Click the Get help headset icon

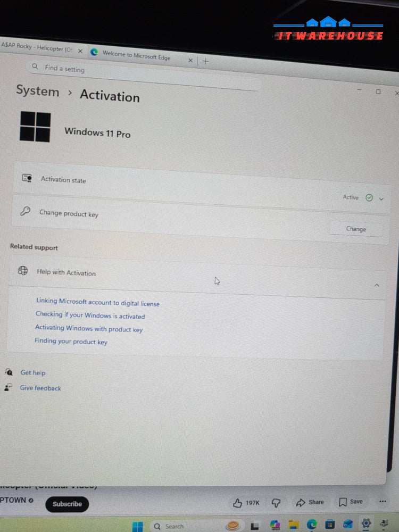9,372
